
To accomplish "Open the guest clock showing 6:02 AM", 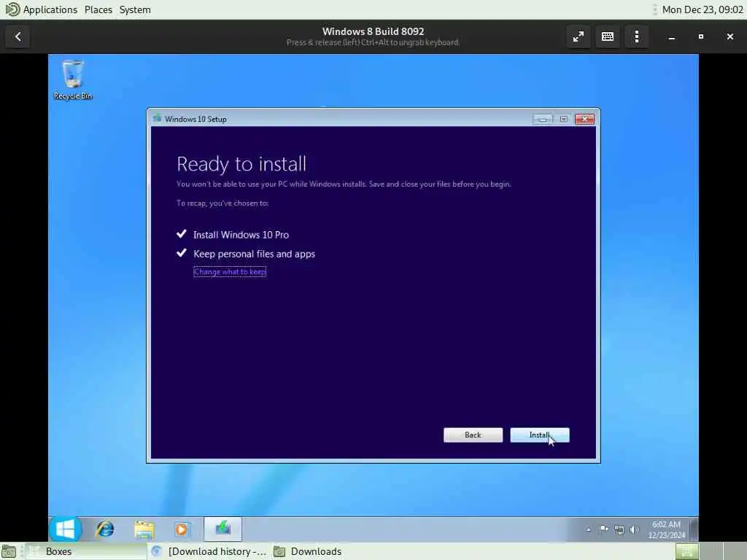I will pyautogui.click(x=666, y=529).
